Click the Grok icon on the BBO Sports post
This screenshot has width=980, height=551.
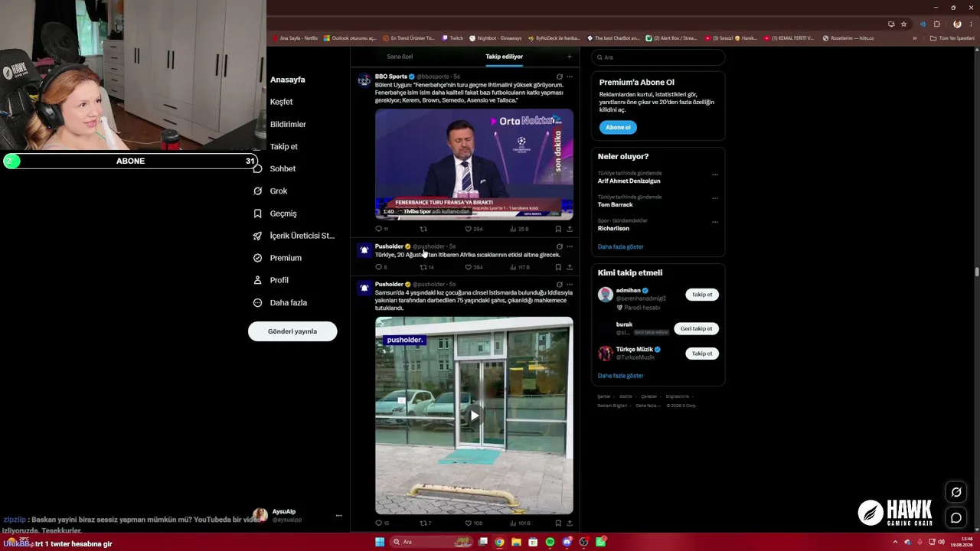[x=560, y=77]
